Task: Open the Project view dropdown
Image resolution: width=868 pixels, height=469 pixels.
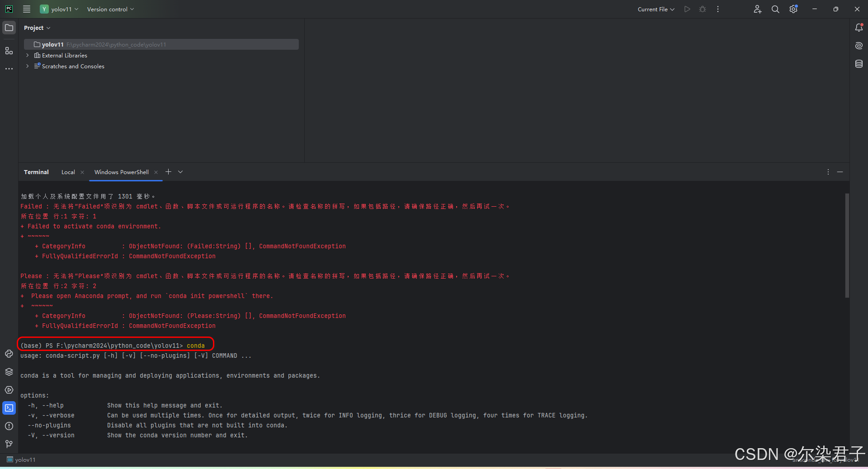Action: (x=37, y=28)
